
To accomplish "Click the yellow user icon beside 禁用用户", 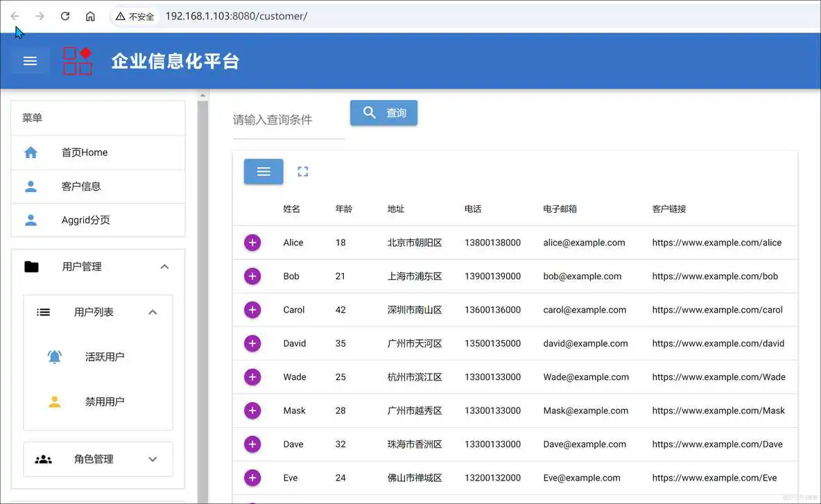I will tap(55, 401).
